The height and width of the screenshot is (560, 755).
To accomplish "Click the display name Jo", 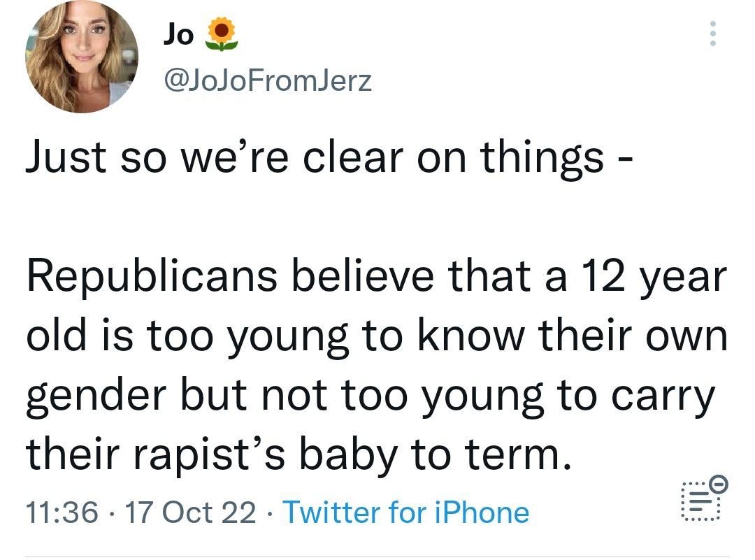I will pyautogui.click(x=178, y=34).
